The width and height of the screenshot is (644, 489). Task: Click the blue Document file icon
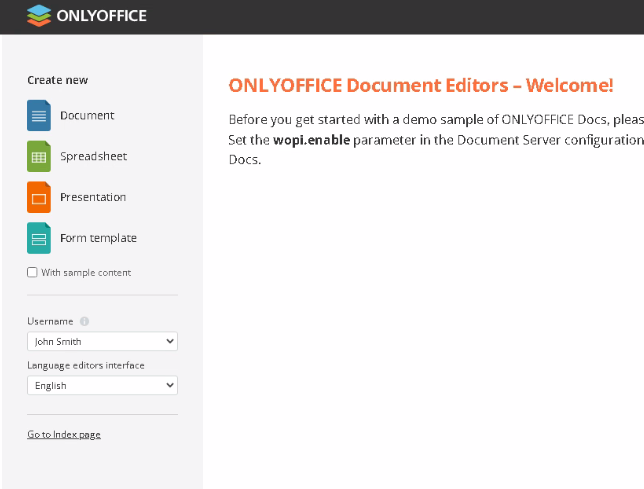click(x=39, y=115)
